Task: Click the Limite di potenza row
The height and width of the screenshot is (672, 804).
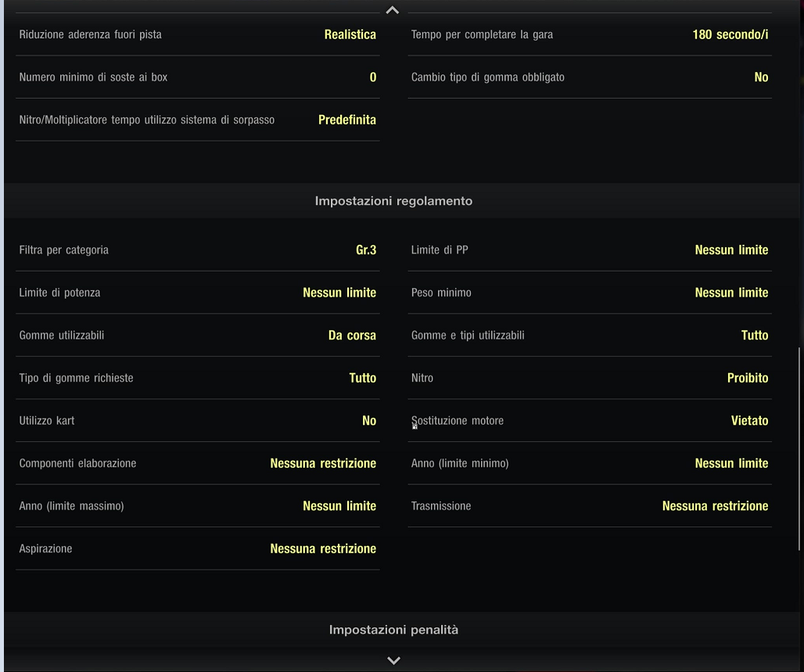Action: [197, 293]
